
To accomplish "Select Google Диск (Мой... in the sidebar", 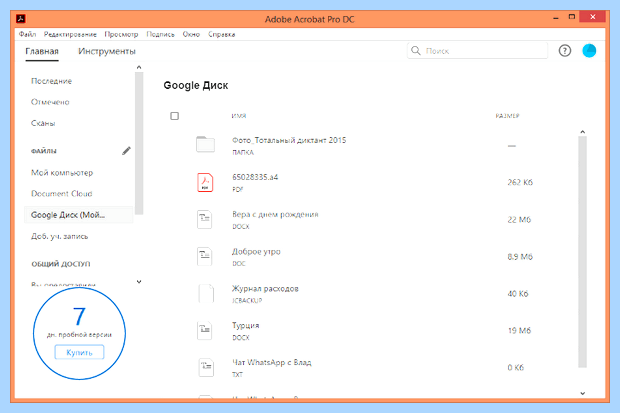I will (79, 215).
